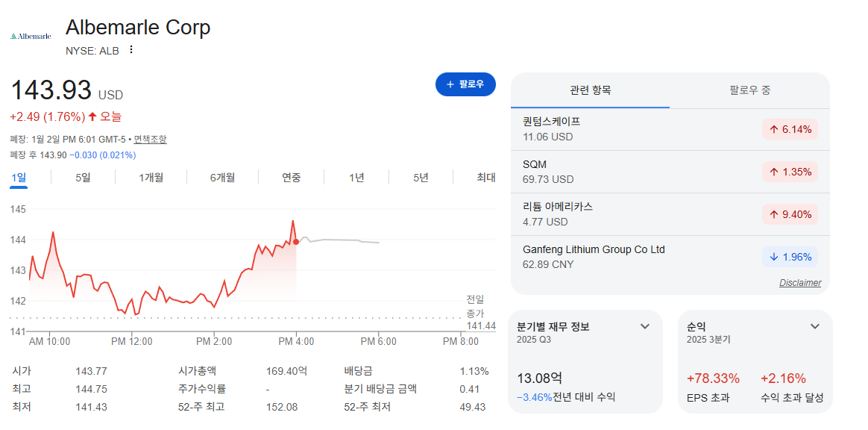This screenshot has width=868, height=430.
Task: Click the up arrow badge for SQM 1.35%
Action: [790, 172]
